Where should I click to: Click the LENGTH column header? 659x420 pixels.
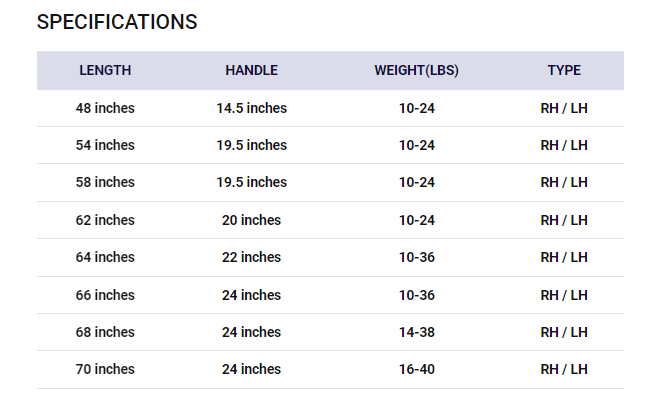click(105, 71)
